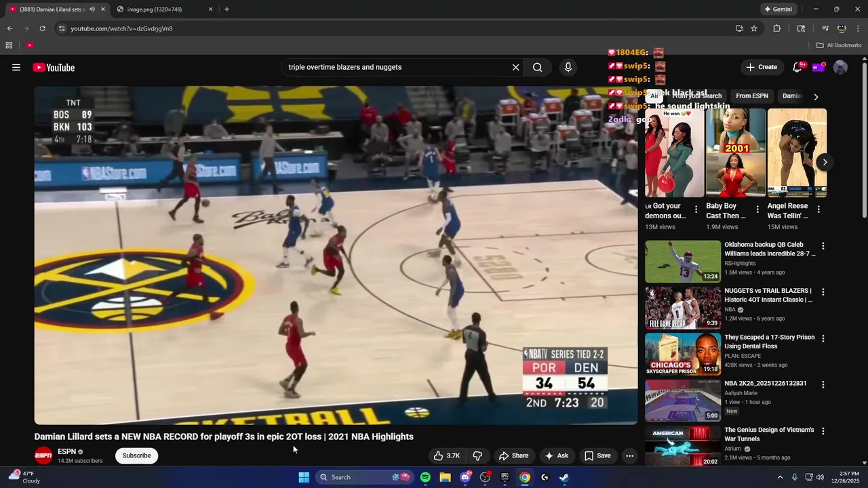Subscribe to the ESPN channel

(136, 455)
